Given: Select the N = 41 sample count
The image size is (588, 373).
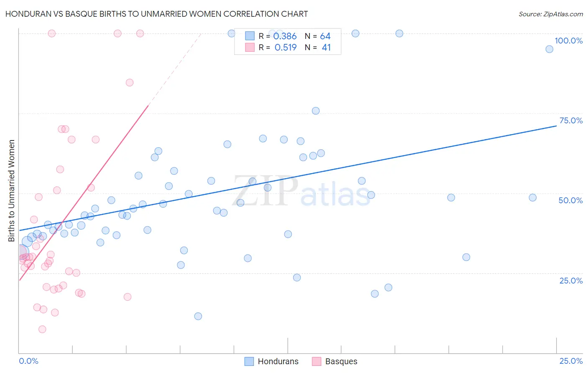Looking at the screenshot, I should coord(317,47).
